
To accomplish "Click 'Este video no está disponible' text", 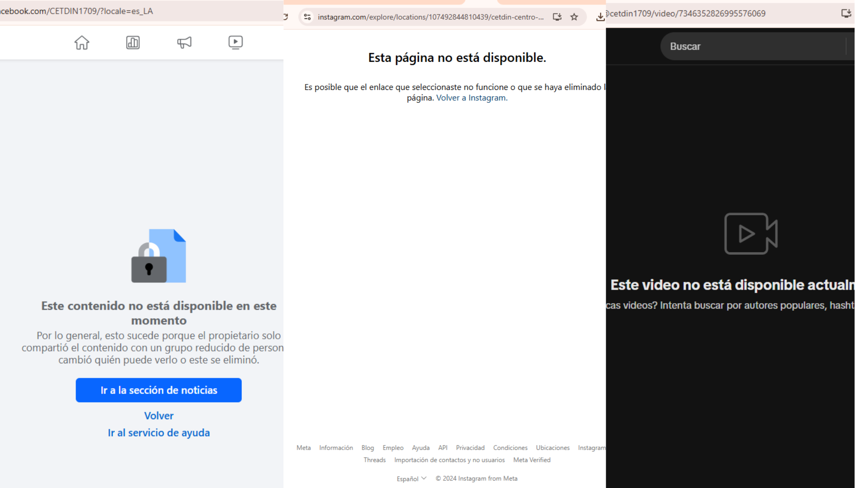I will [x=732, y=285].
